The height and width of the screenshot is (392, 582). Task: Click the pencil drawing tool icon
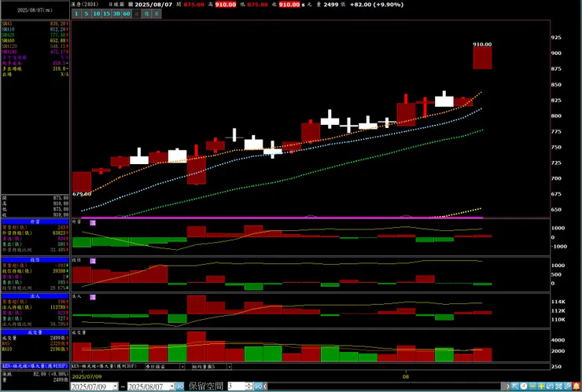567,387
